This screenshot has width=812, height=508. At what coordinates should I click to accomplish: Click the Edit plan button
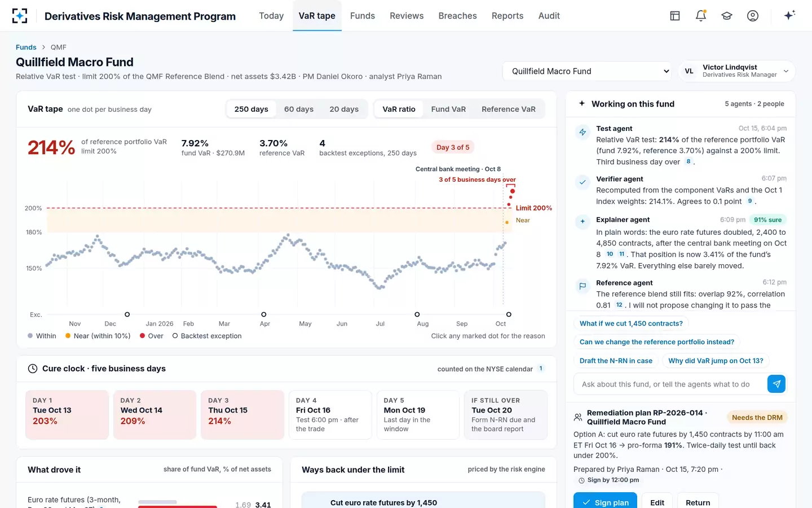tap(657, 501)
